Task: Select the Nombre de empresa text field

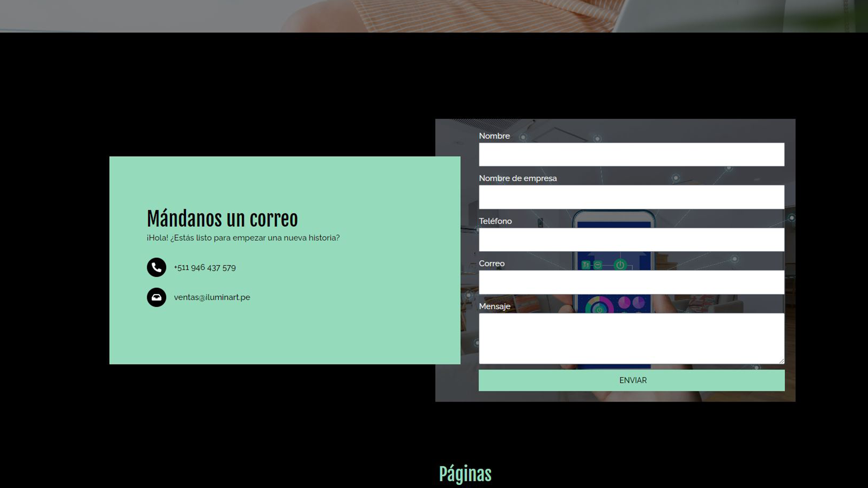Action: pos(631,198)
